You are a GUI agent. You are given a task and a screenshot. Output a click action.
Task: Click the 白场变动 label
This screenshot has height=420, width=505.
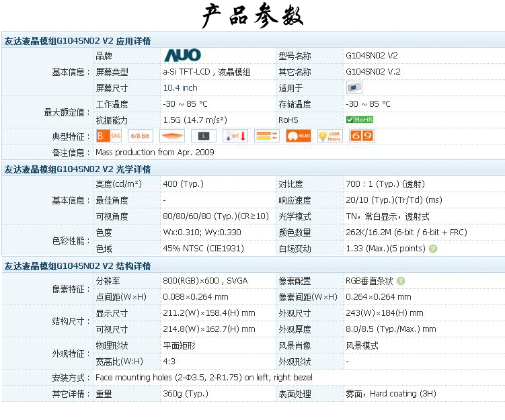[x=295, y=249]
